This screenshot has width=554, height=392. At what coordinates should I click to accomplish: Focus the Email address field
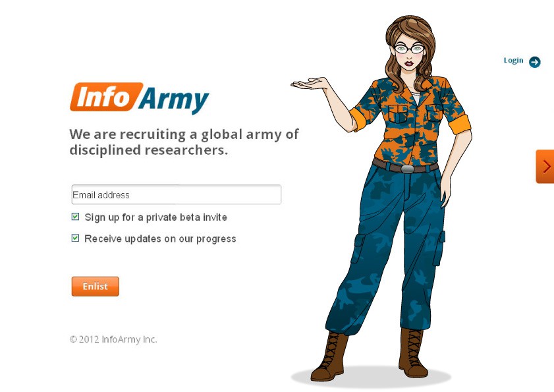[x=177, y=194]
